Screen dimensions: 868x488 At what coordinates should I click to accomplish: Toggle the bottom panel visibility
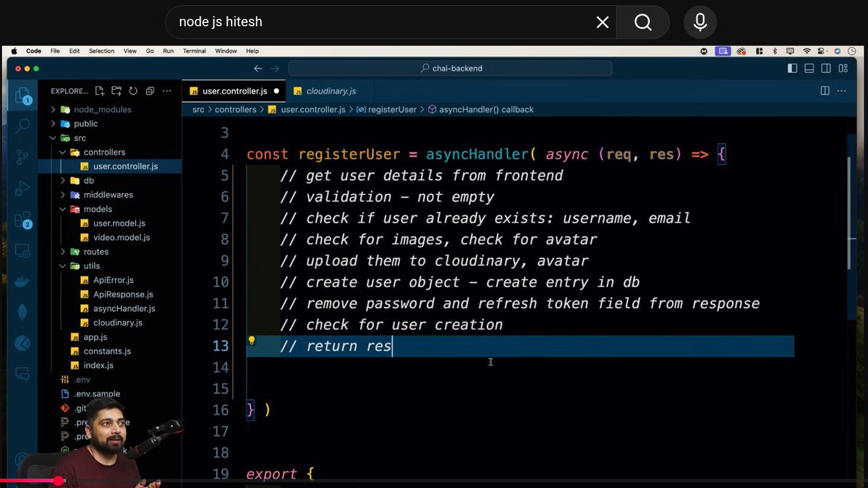[x=809, y=69]
